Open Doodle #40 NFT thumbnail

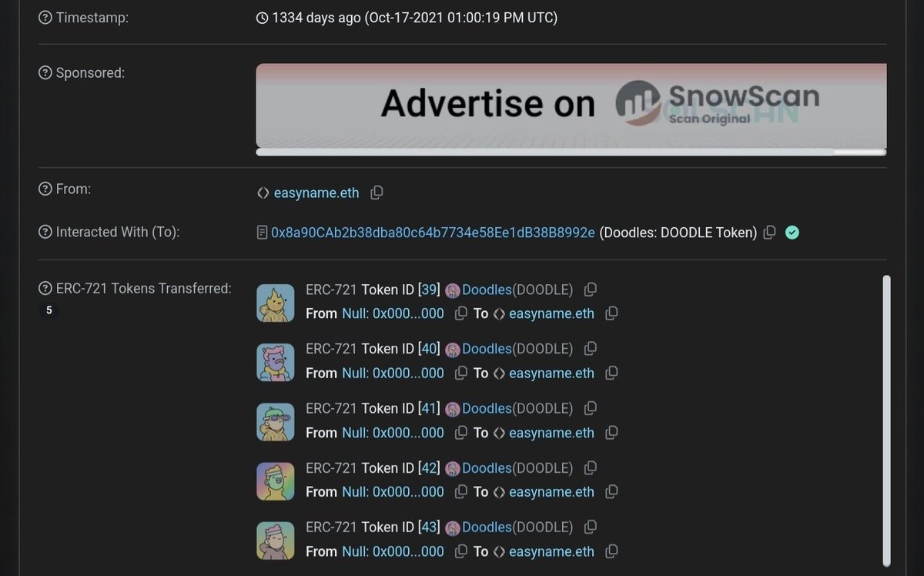click(276, 362)
